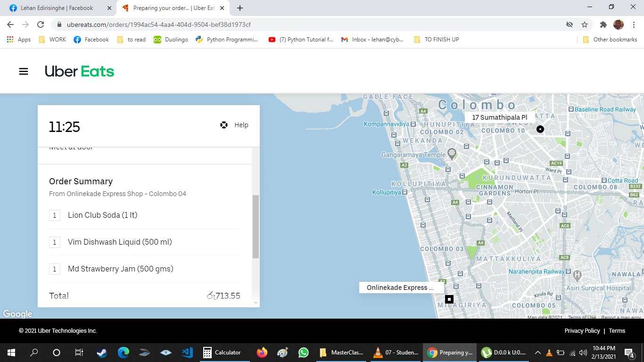Open the Apps bookmarks shortcut

click(x=19, y=40)
